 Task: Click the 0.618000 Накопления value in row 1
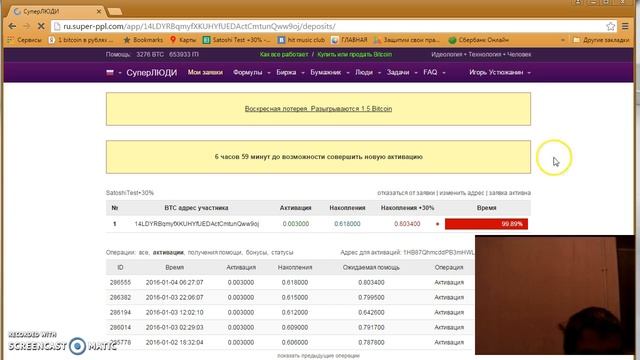pyautogui.click(x=347, y=224)
